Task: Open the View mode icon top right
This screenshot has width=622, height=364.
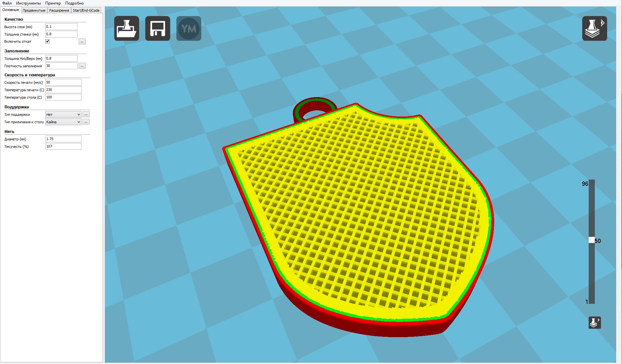Action: [x=594, y=28]
